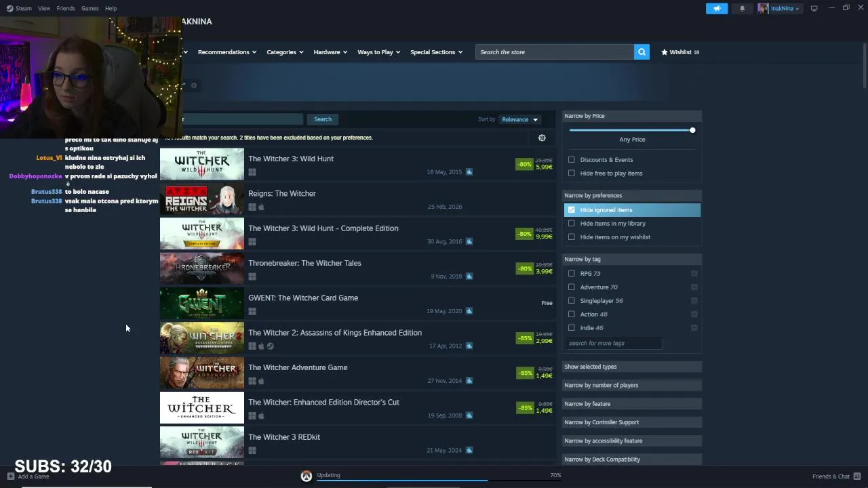This screenshot has width=868, height=488.
Task: Click the icon beside GWENT's 19 May, 2020 date
Action: click(469, 311)
